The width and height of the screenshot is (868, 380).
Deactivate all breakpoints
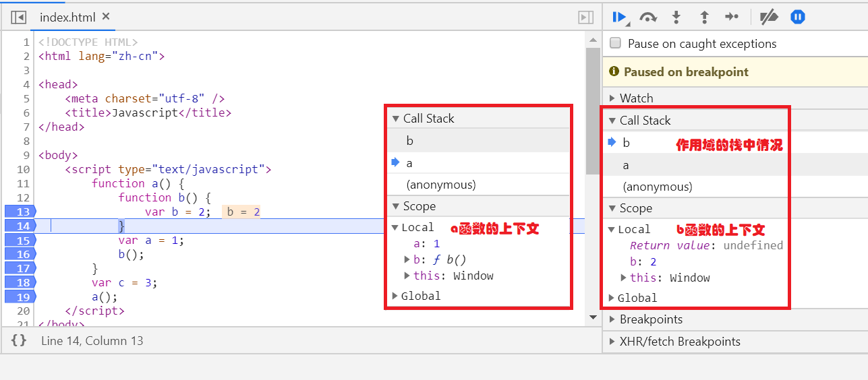point(769,18)
